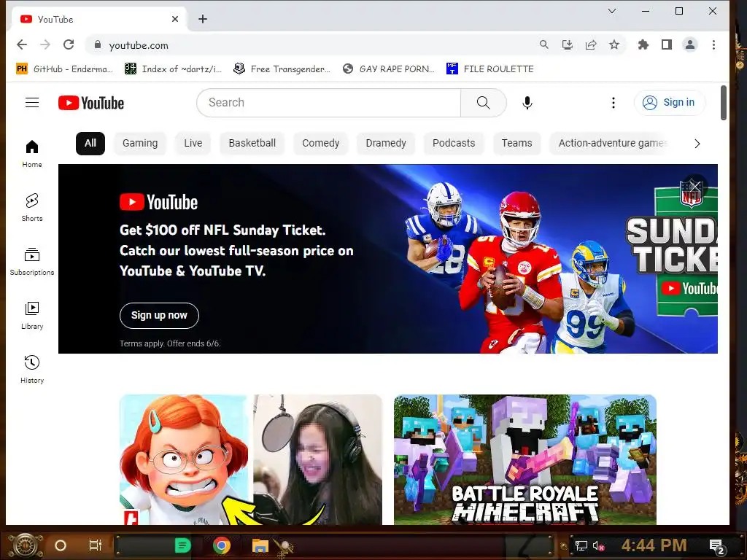Click the share page icon in address bar
747x560 pixels.
[591, 44]
